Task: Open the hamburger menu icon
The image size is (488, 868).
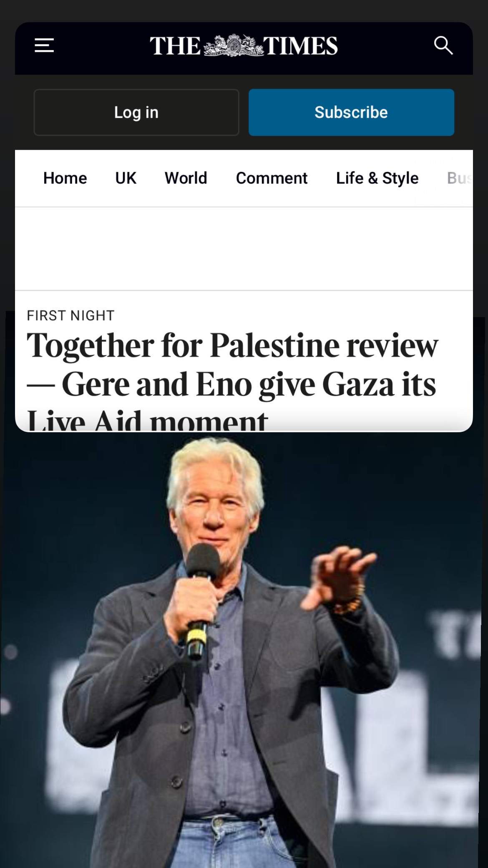Action: (x=44, y=45)
